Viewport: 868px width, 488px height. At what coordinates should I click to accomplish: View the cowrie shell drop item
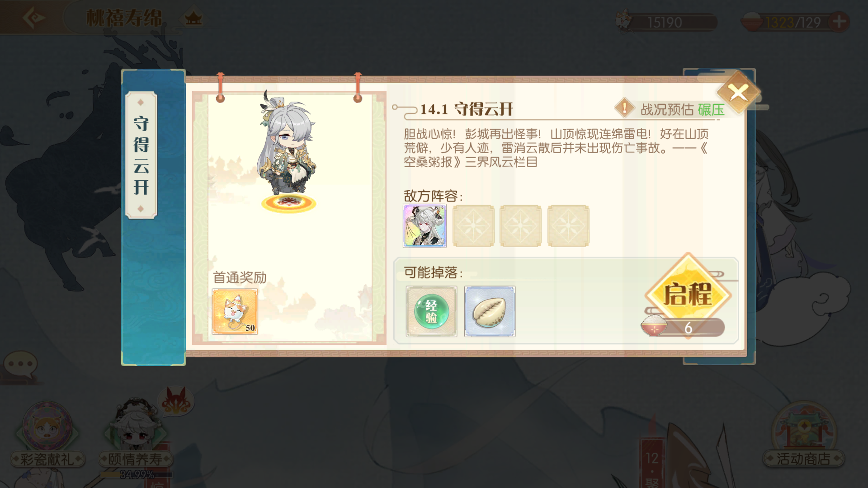tap(490, 311)
